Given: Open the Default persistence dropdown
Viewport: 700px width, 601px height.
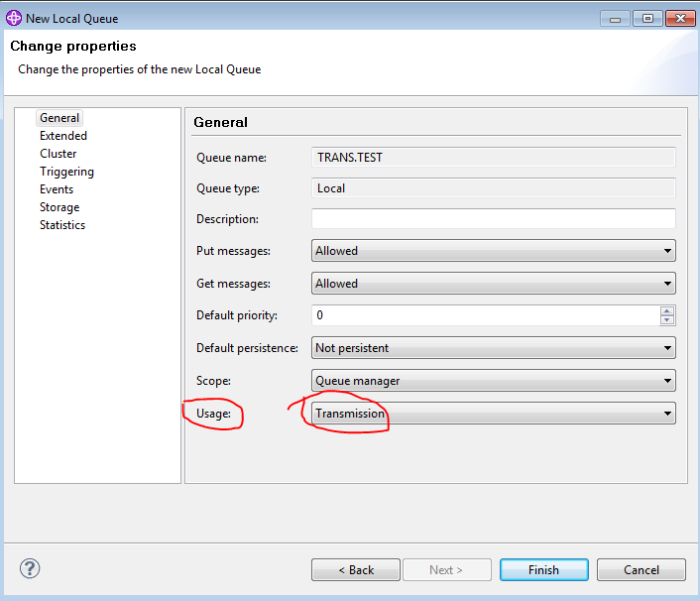Looking at the screenshot, I should (x=494, y=348).
